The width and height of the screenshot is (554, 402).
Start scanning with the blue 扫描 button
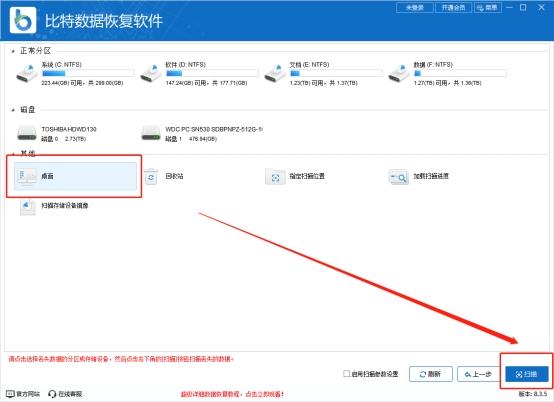click(x=527, y=374)
